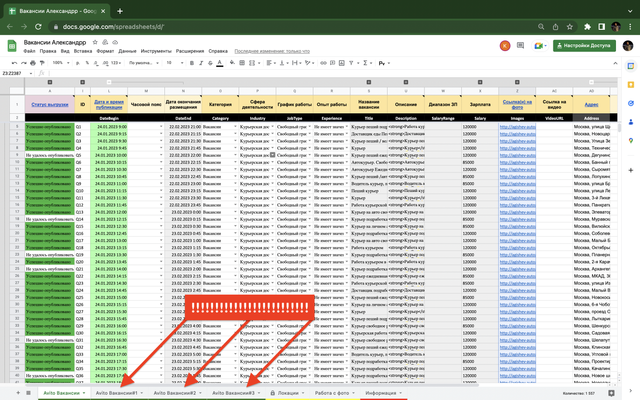Open horizontal align dropdown
This screenshot has height=400, width=640.
tap(270, 63)
